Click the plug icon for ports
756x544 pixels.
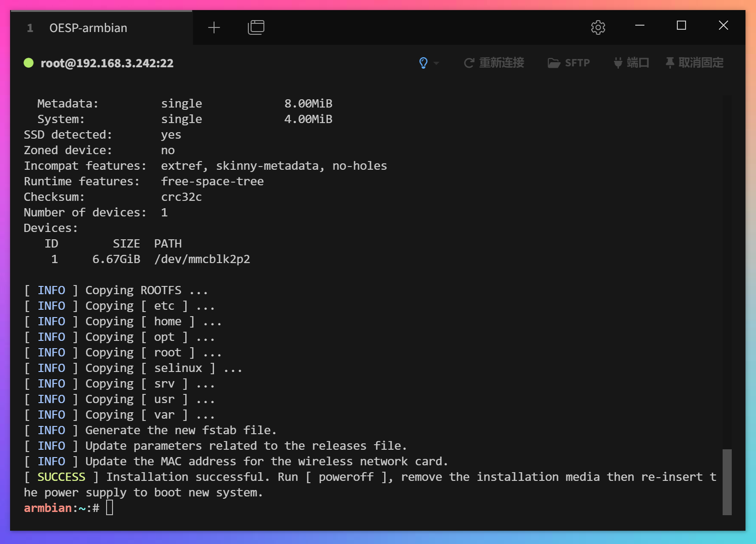[618, 63]
